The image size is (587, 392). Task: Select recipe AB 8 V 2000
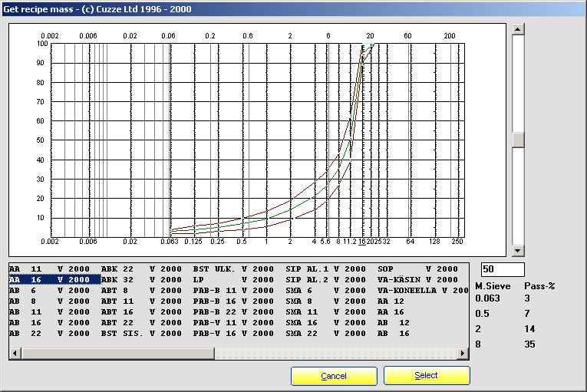[x=50, y=301]
